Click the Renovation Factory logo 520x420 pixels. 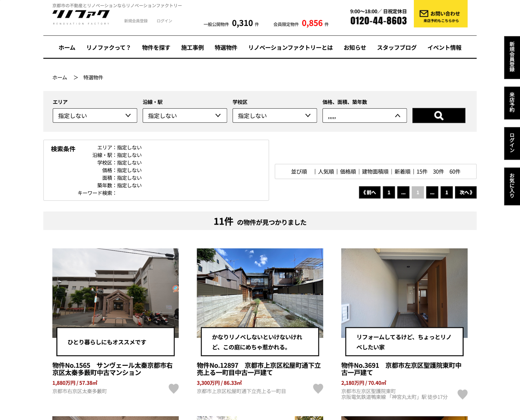[x=81, y=17]
